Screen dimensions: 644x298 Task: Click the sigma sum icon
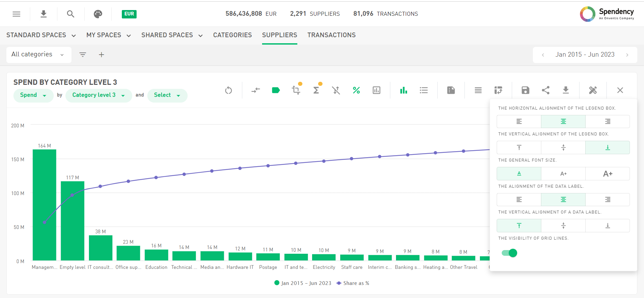coord(316,90)
